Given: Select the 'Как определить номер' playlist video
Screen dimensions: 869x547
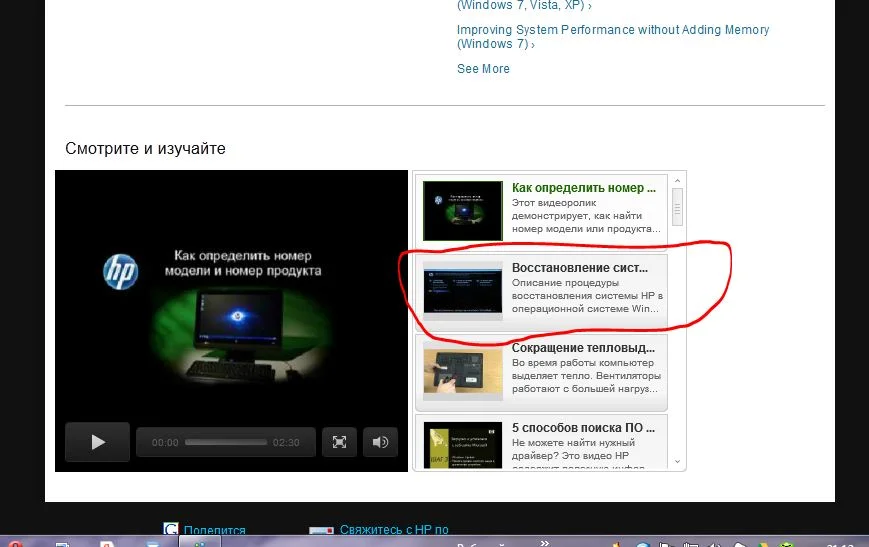Looking at the screenshot, I should click(x=541, y=211).
